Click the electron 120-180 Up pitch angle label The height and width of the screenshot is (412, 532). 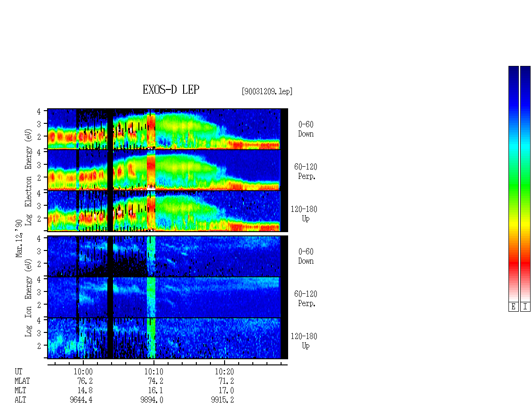(304, 214)
